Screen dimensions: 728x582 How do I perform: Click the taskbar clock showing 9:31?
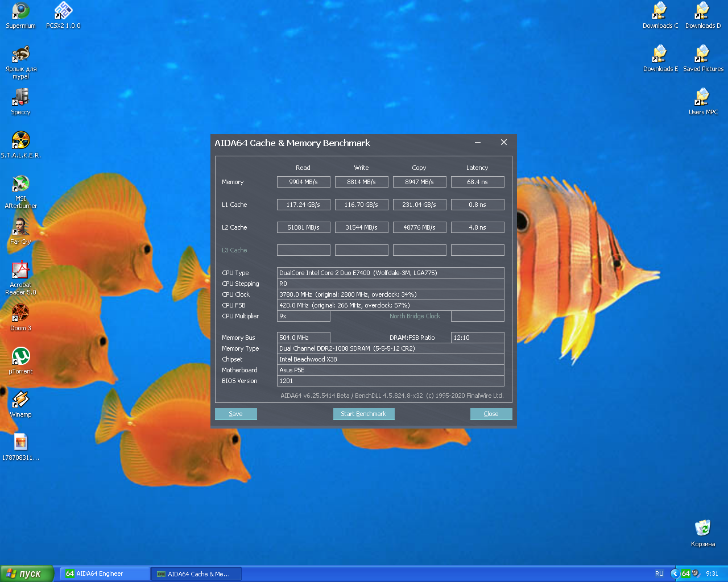[712, 574]
